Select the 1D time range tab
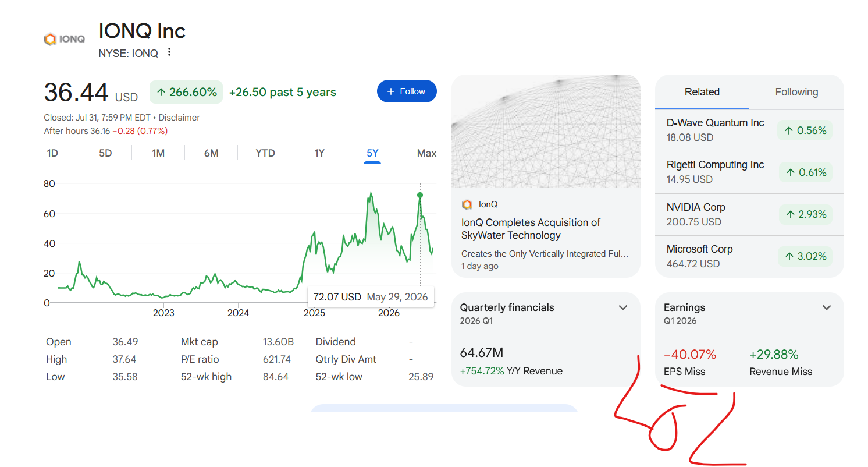The width and height of the screenshot is (868, 467). [x=52, y=153]
